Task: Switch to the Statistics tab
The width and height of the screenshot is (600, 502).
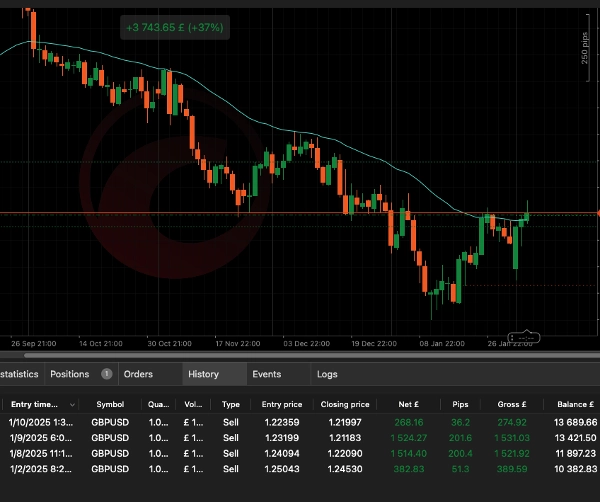Action: pos(19,374)
